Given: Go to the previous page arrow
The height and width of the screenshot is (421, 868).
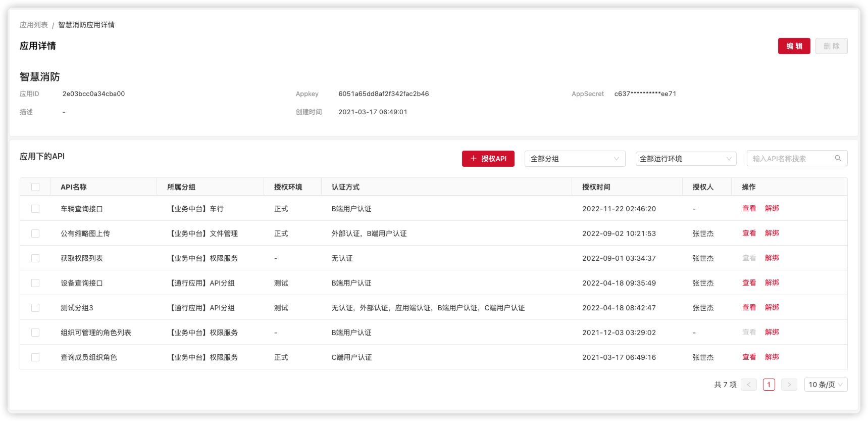Looking at the screenshot, I should click(749, 385).
